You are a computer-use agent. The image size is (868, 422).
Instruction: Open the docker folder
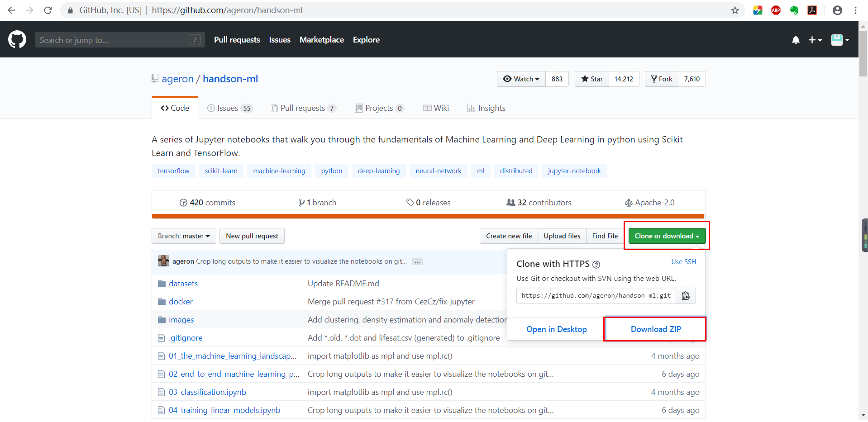181,302
